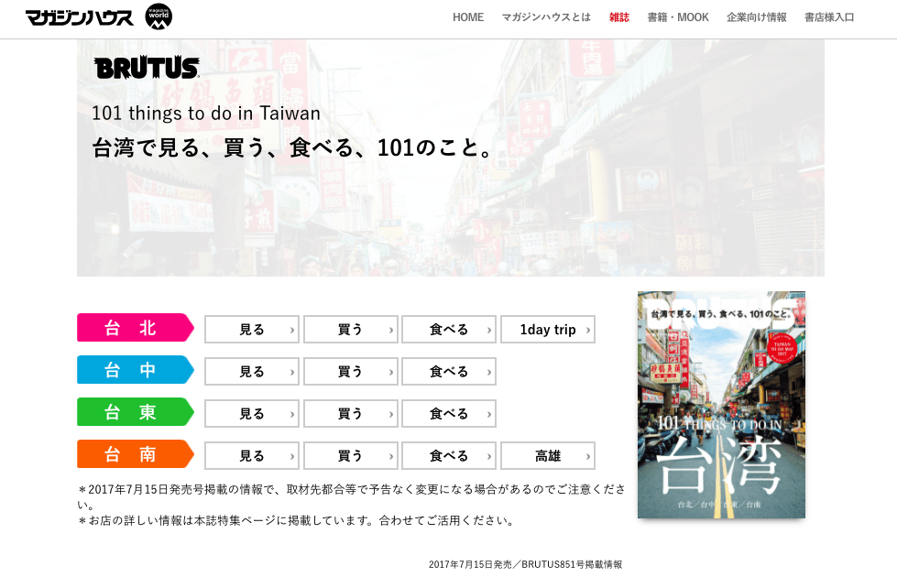Screen dimensions: 897x588
Task: Choose the orange 台南 region label
Action: [135, 454]
